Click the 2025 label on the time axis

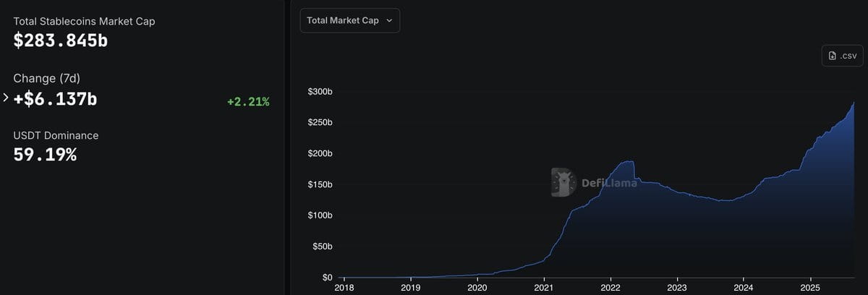[x=811, y=286]
